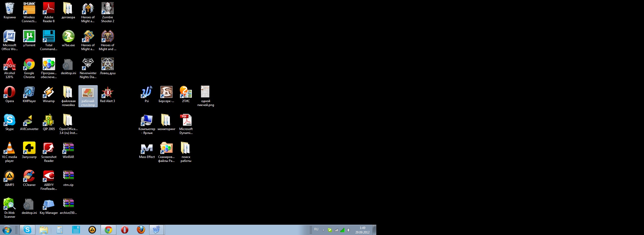Select the Корзина recycle bin icon
This screenshot has width=644, height=235.
[10, 11]
